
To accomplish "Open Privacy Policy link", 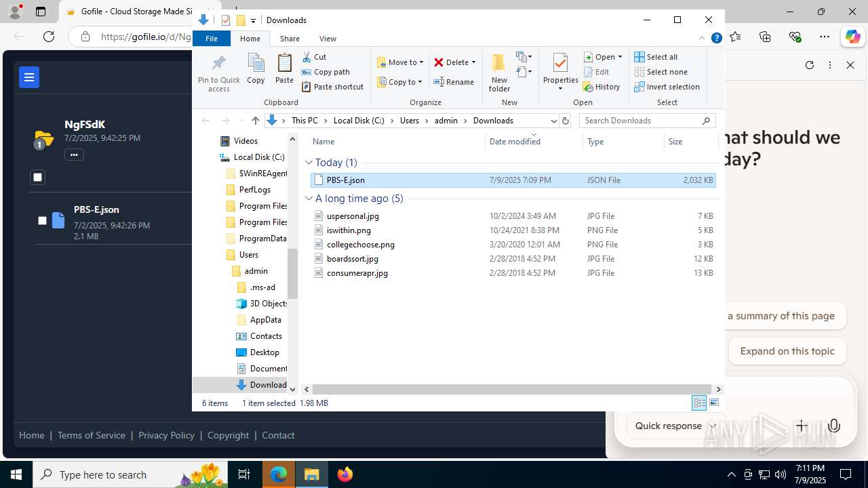I will click(x=166, y=435).
